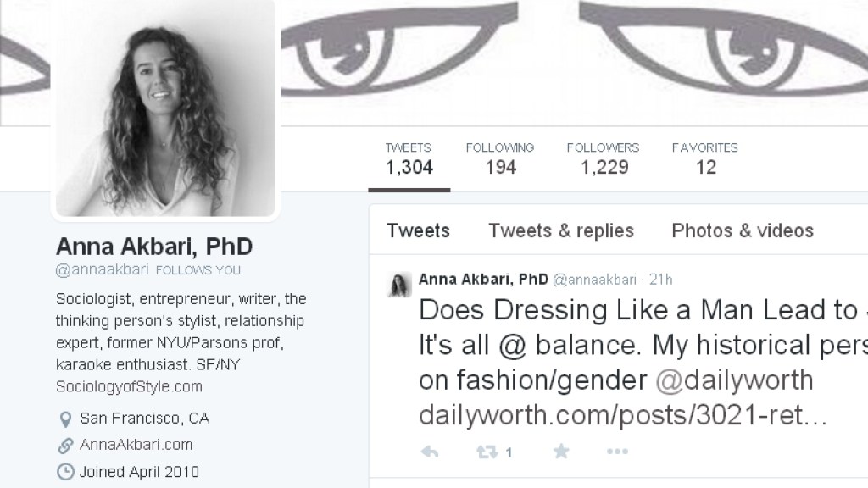
Task: Click the @dailyworth mention in the tweet
Action: [735, 380]
